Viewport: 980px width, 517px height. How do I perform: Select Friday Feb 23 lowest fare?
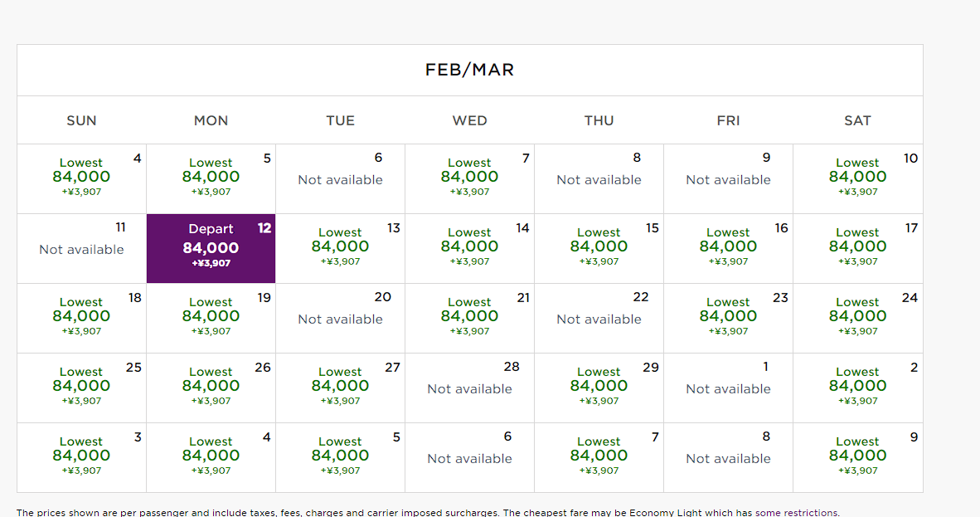pos(729,318)
